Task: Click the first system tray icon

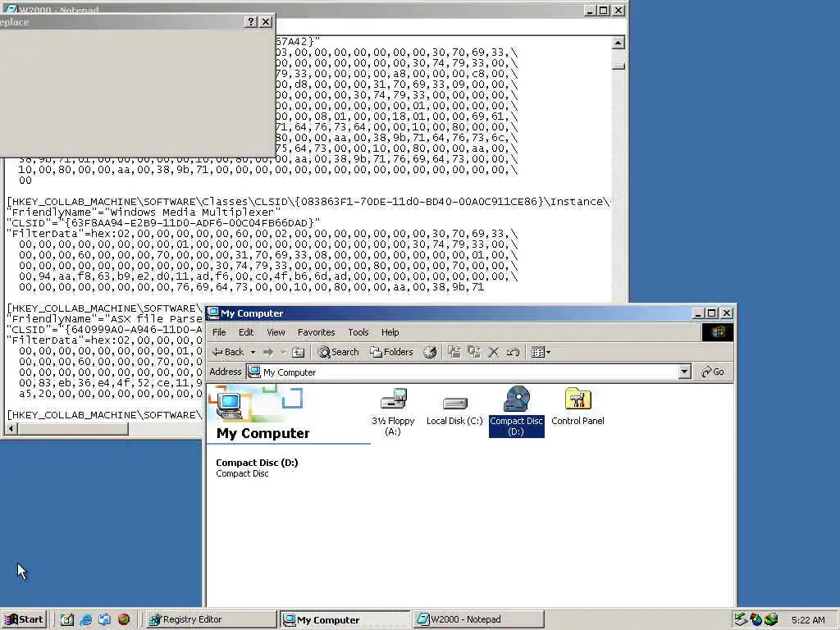Action: [x=741, y=619]
